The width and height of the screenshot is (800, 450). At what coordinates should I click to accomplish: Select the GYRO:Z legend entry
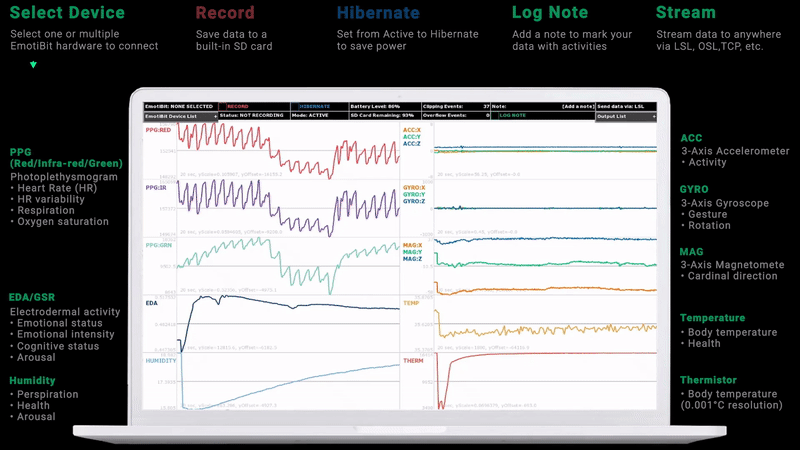tap(414, 201)
